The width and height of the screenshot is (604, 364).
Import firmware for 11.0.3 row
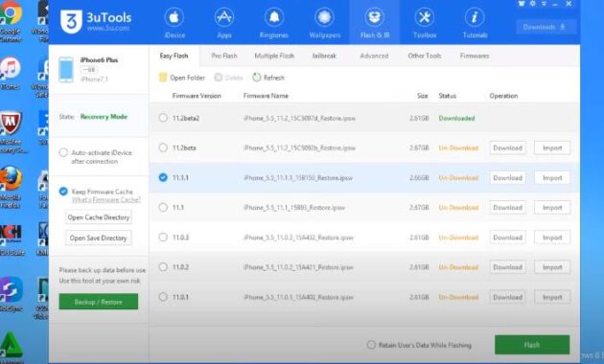pos(552,238)
